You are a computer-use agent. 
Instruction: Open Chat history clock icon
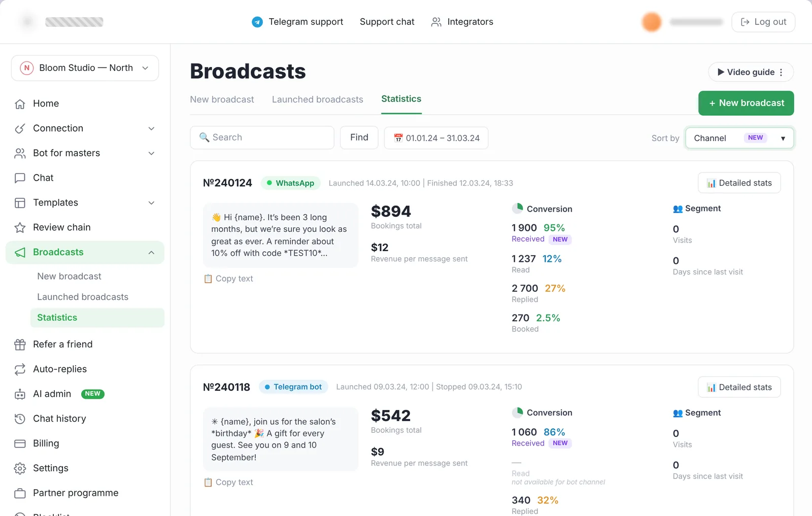tap(20, 419)
